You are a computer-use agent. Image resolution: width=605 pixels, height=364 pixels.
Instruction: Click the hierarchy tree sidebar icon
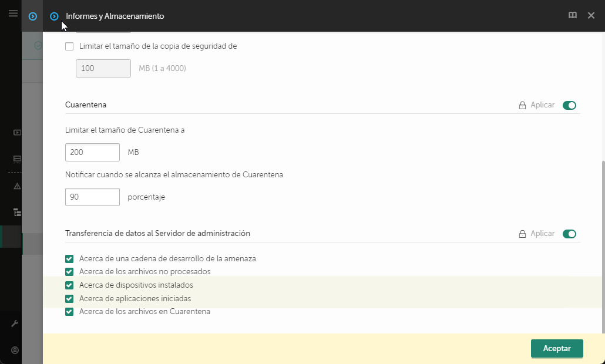[17, 213]
